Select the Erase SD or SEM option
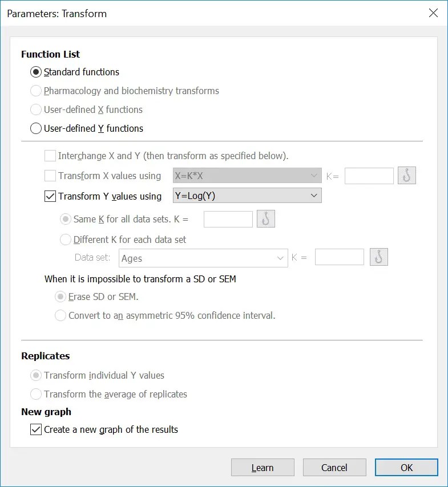 [60, 297]
